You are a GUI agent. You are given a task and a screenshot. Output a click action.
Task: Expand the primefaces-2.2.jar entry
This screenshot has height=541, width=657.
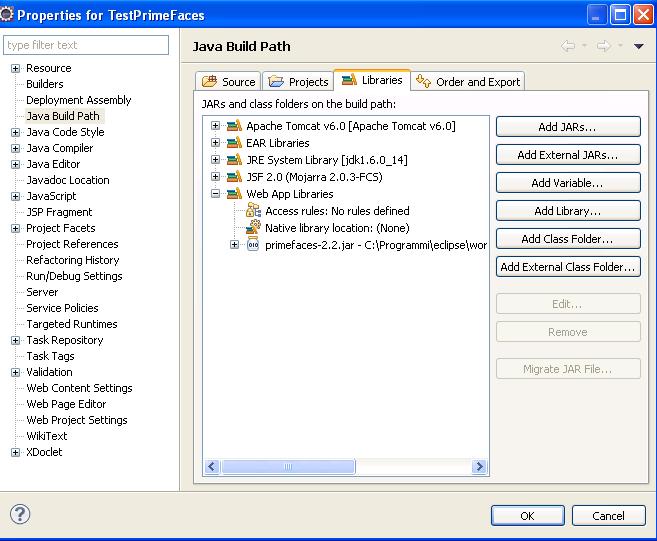coord(234,244)
